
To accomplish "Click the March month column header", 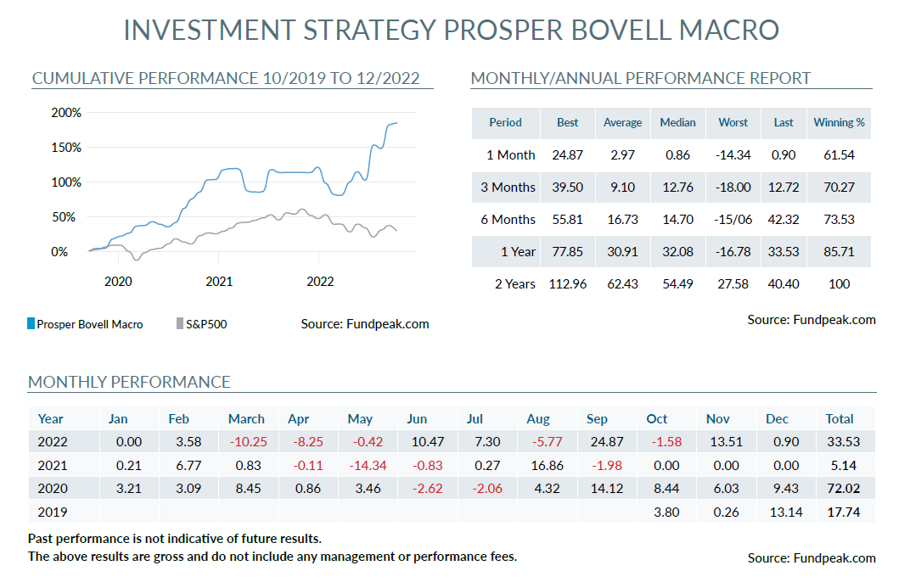I will pos(246,419).
